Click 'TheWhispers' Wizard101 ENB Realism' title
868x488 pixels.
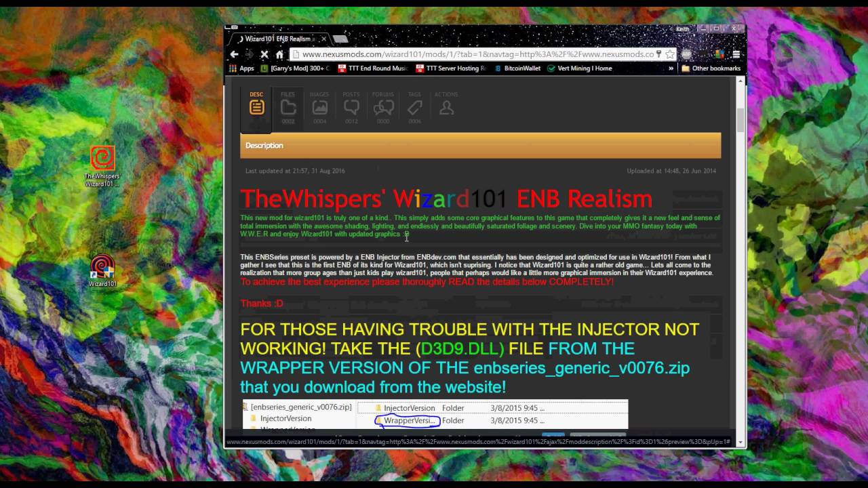[x=446, y=199]
